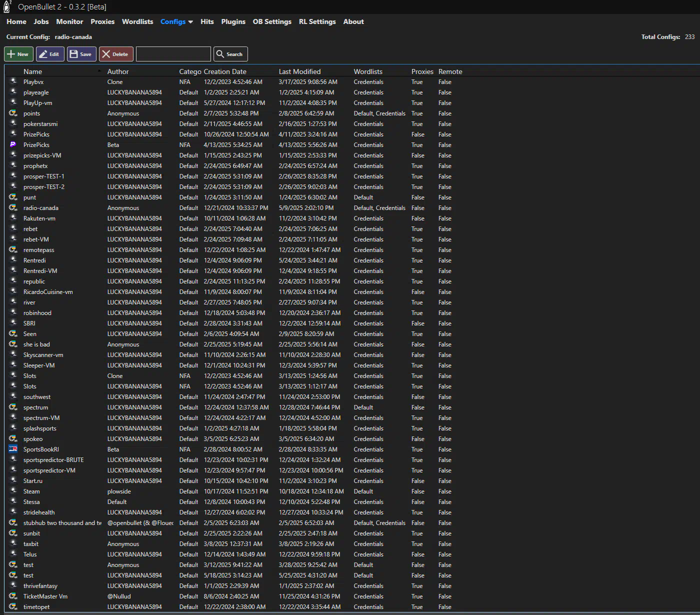Click the OpenBullet logo icon in title bar
Image resolution: width=700 pixels, height=615 pixels.
point(6,6)
